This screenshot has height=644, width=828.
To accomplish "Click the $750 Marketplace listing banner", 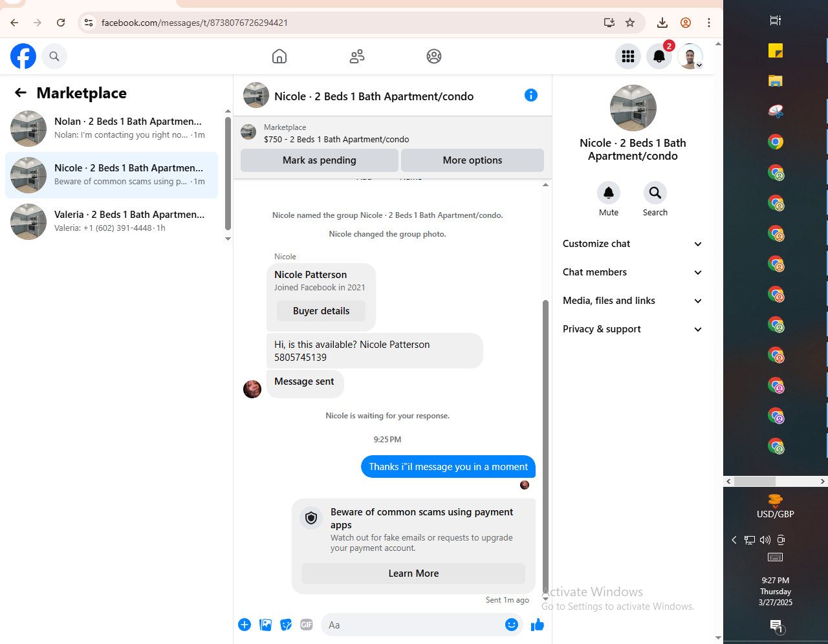I will [x=392, y=133].
